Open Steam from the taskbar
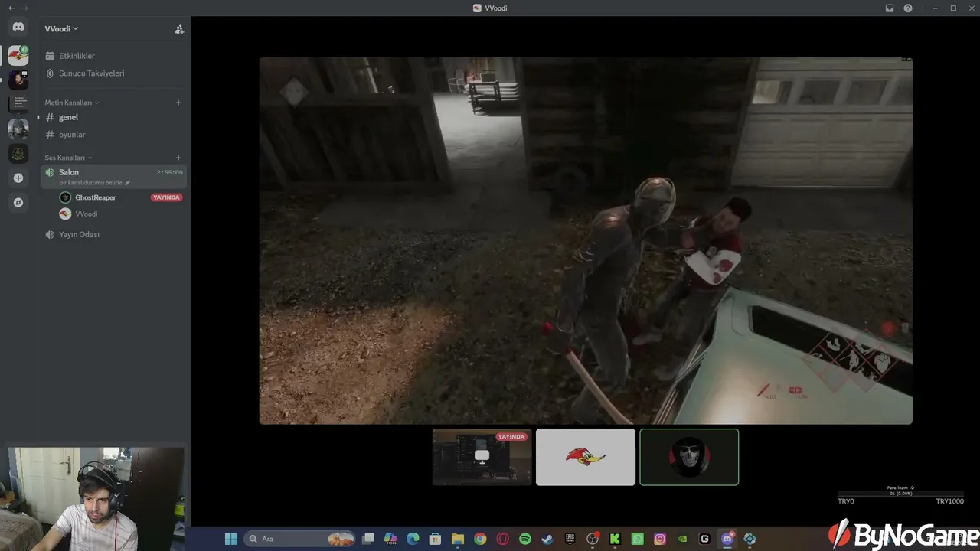 tap(547, 539)
